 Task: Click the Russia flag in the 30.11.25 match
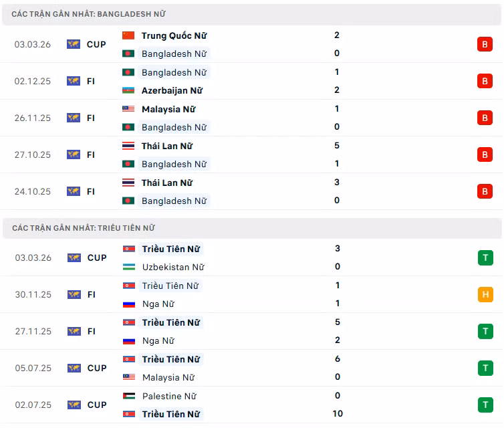pyautogui.click(x=129, y=304)
